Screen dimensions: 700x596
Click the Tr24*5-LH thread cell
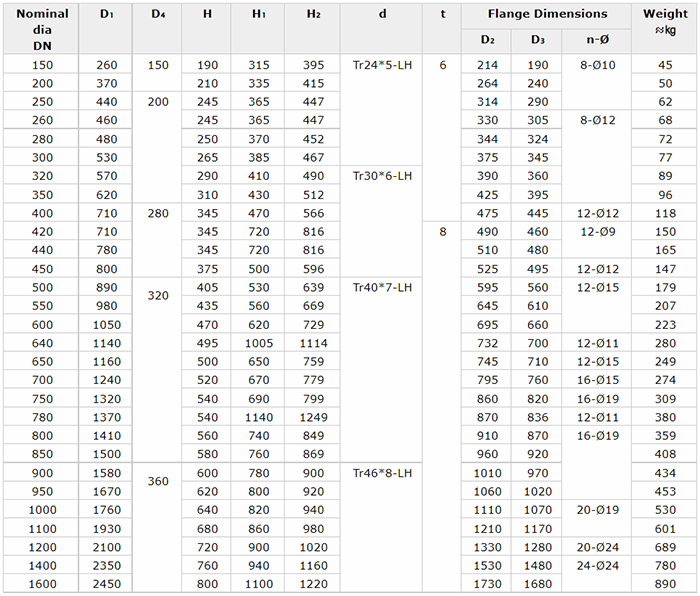click(x=382, y=65)
